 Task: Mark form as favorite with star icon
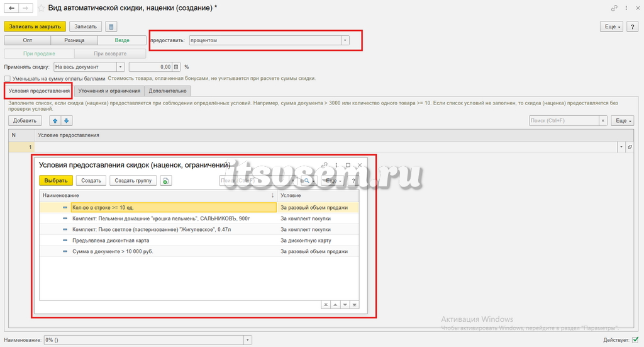[x=41, y=8]
